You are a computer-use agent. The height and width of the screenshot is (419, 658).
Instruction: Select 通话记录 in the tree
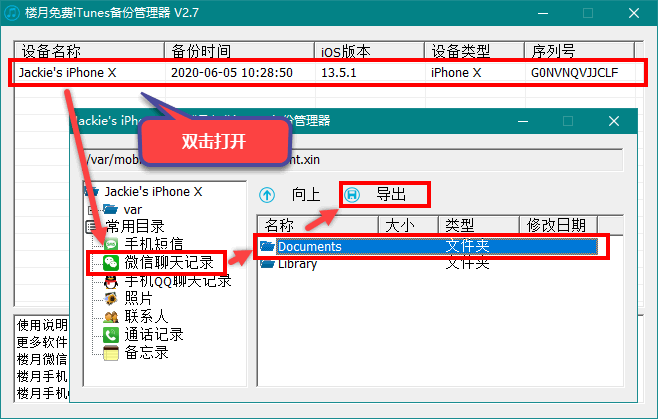154,335
